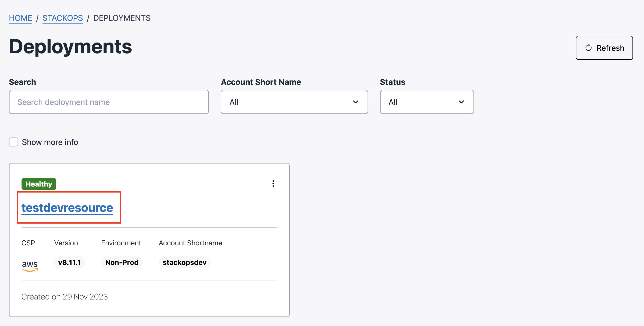Click the refresh circular arrow icon

(x=588, y=48)
